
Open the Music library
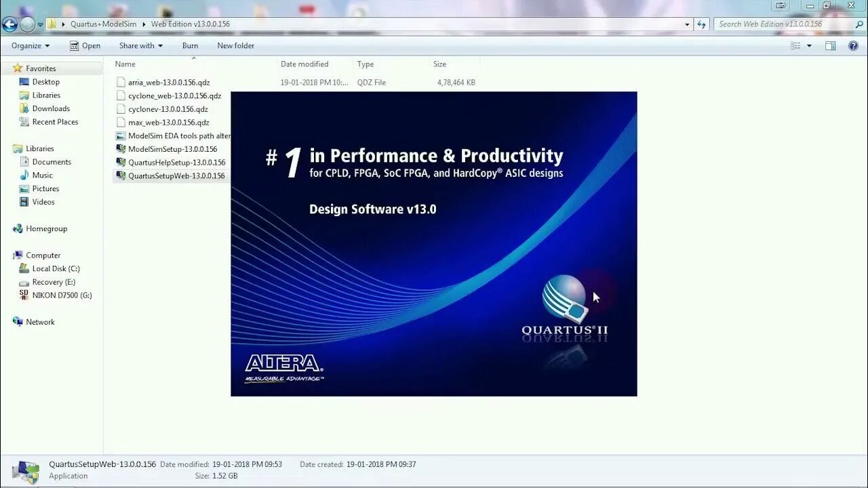click(42, 176)
